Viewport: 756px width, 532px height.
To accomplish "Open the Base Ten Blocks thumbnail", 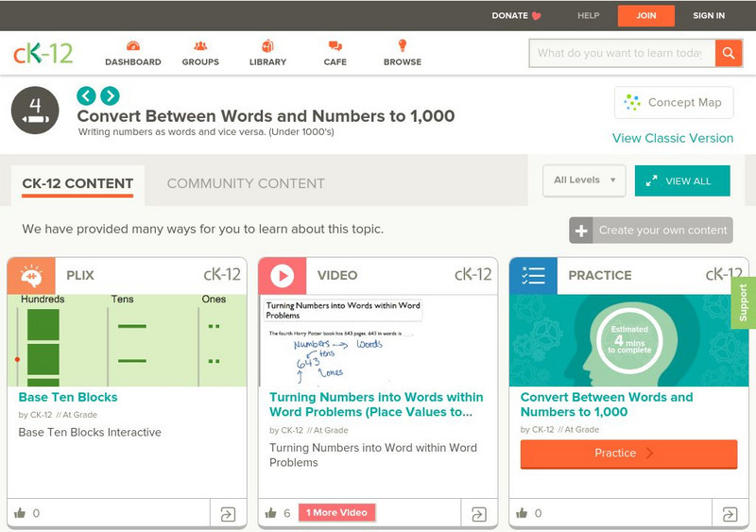I will (128, 340).
